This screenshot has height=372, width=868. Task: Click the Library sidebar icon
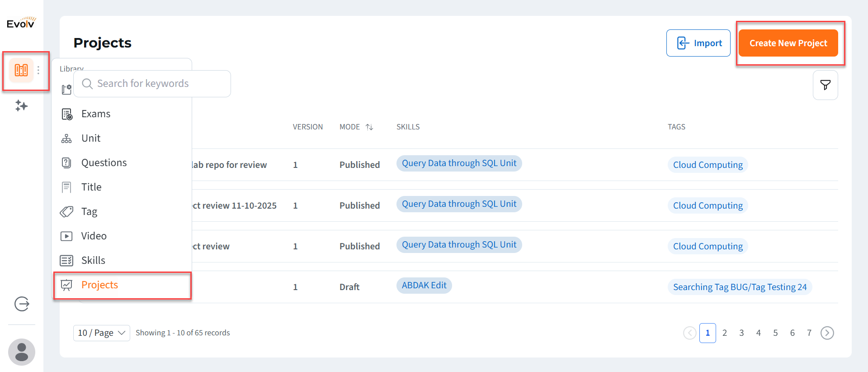(21, 70)
